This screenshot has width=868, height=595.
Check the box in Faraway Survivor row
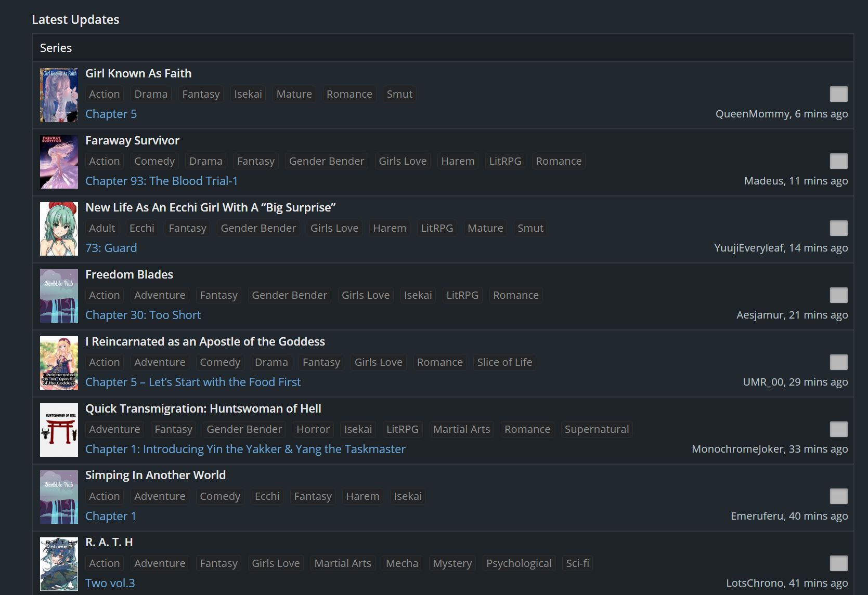tap(838, 161)
